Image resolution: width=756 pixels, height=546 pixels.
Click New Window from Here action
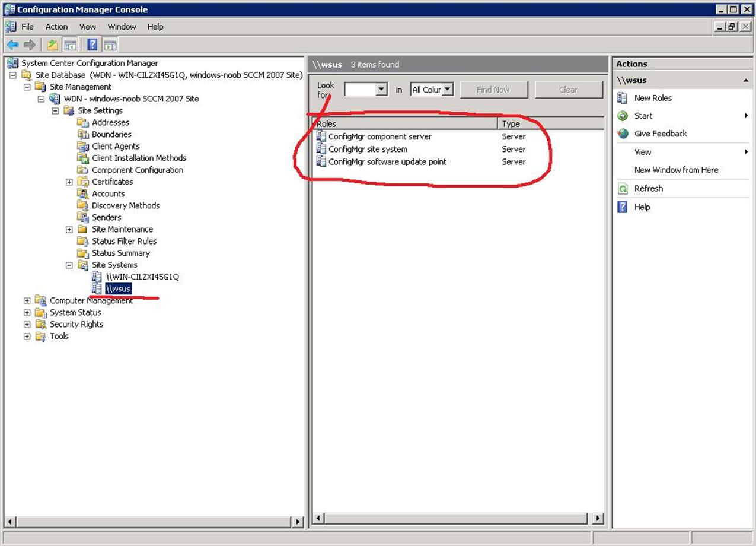tap(676, 170)
